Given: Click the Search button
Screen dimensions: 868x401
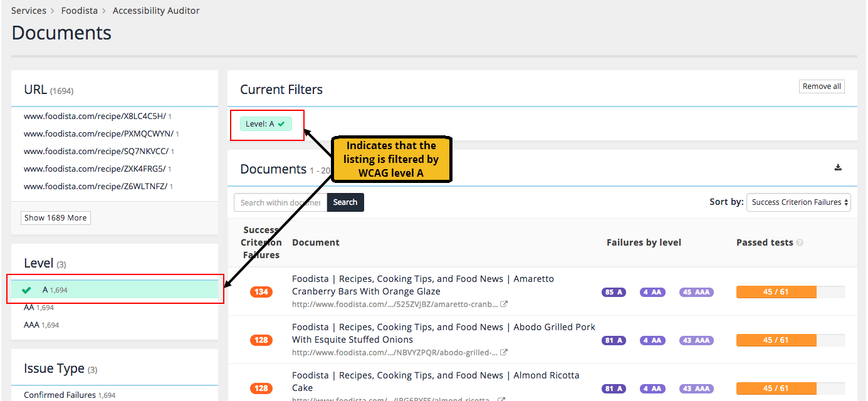Looking at the screenshot, I should coord(345,202).
